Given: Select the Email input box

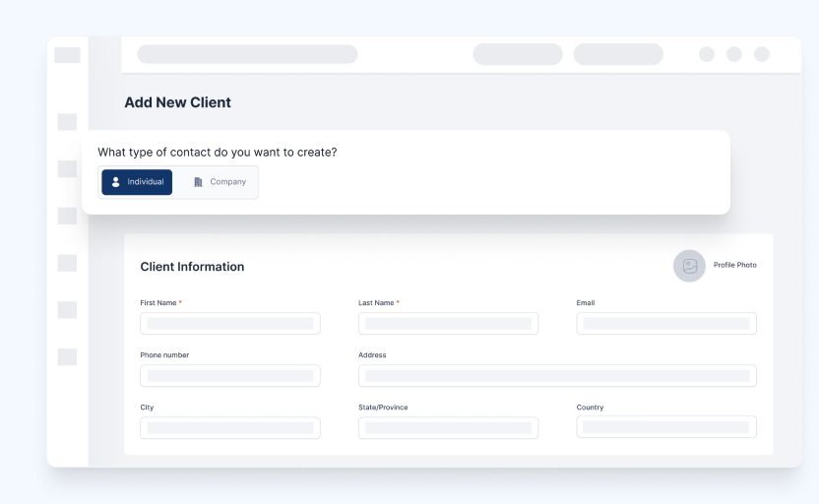Looking at the screenshot, I should click(666, 323).
